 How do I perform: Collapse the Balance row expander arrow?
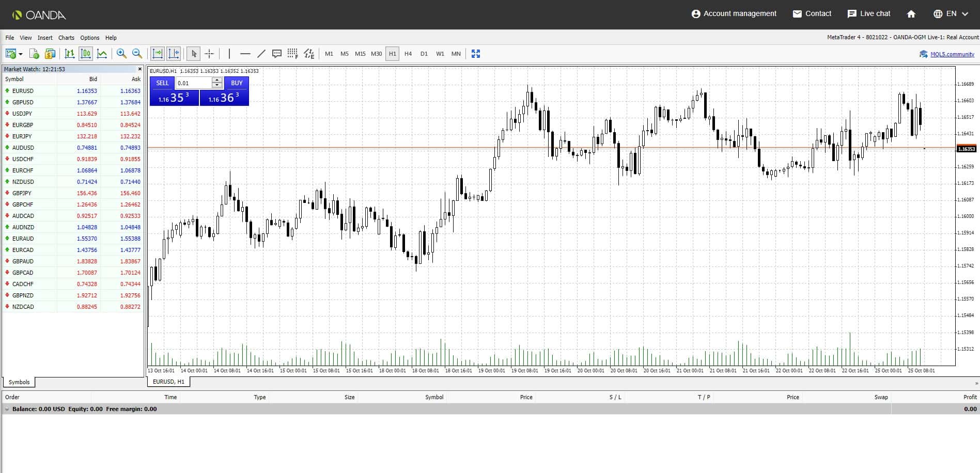tap(7, 409)
